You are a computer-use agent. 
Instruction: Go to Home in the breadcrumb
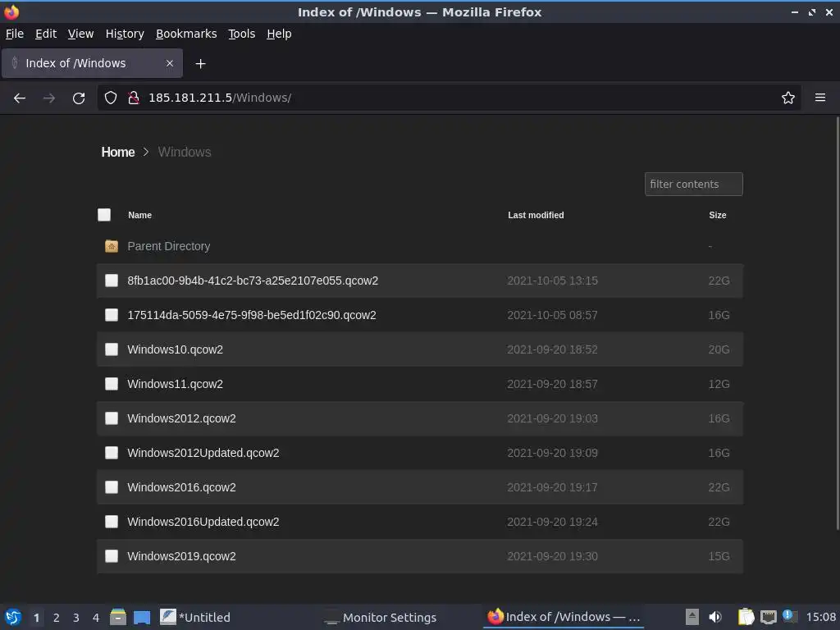(118, 152)
